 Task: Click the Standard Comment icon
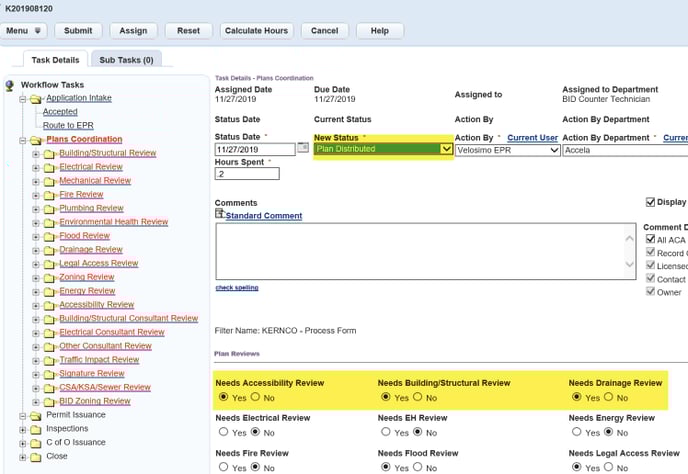220,215
